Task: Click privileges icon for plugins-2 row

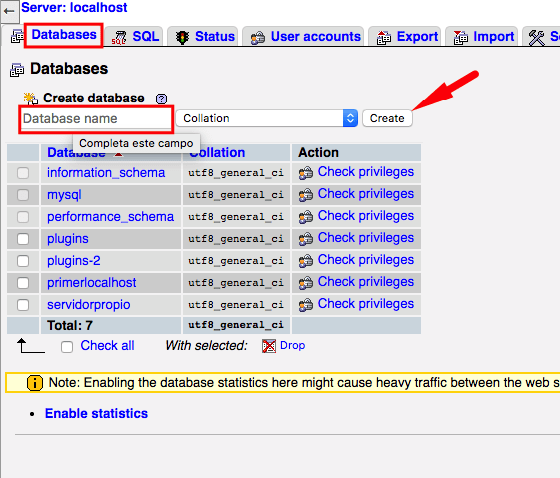Action: tap(306, 261)
